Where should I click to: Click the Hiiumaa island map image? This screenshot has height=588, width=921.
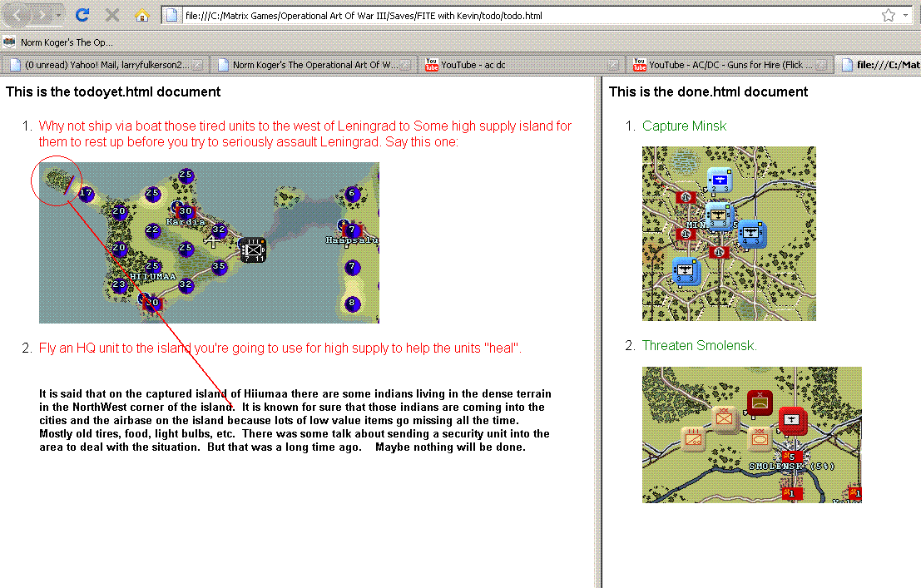pyautogui.click(x=209, y=243)
